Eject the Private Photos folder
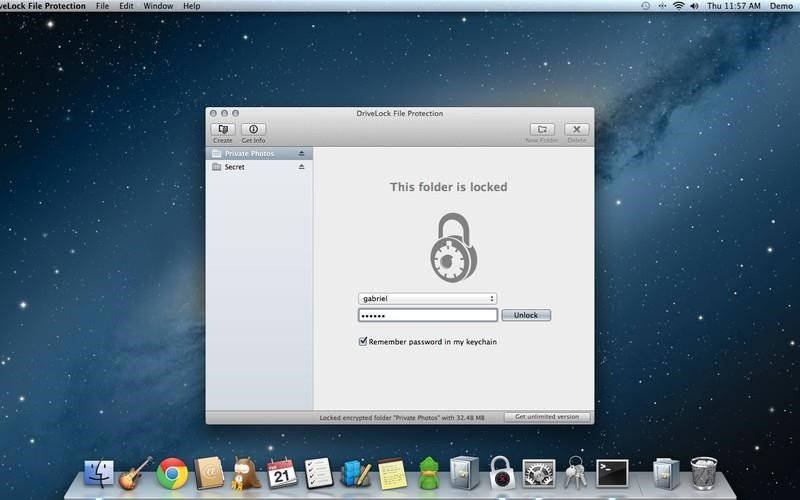Image resolution: width=800 pixels, height=500 pixels. 302,154
